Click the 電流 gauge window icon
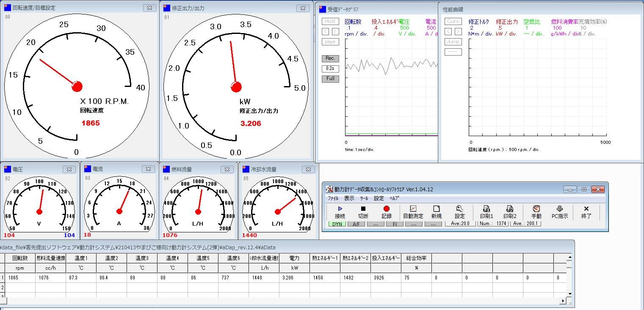Screen dimensions: 644x310 87,169
